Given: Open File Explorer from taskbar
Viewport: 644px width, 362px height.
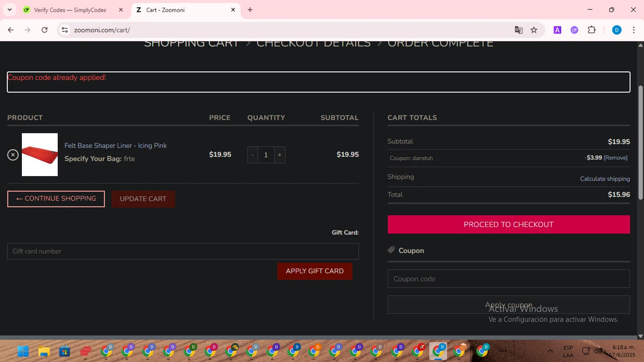Looking at the screenshot, I should coord(44,351).
